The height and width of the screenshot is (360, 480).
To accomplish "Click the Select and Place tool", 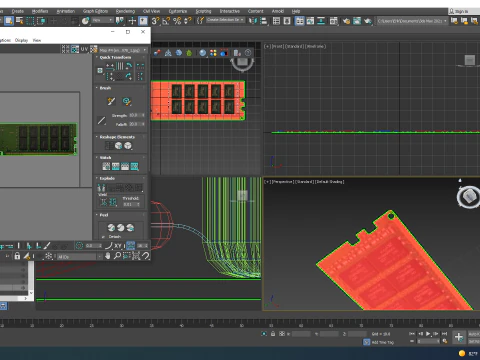I will coord(86,21).
